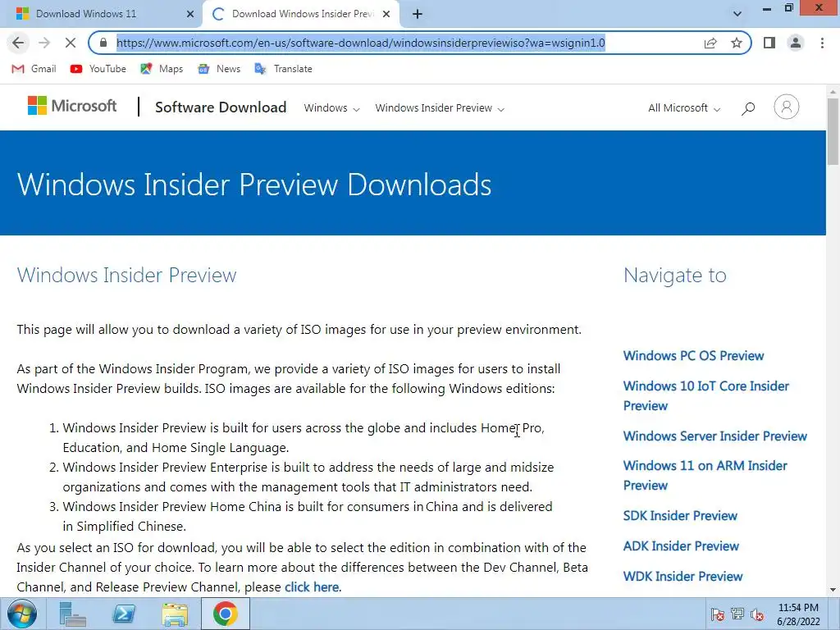Viewport: 840px width, 630px height.
Task: Open the Chrome profile avatar
Action: click(796, 43)
